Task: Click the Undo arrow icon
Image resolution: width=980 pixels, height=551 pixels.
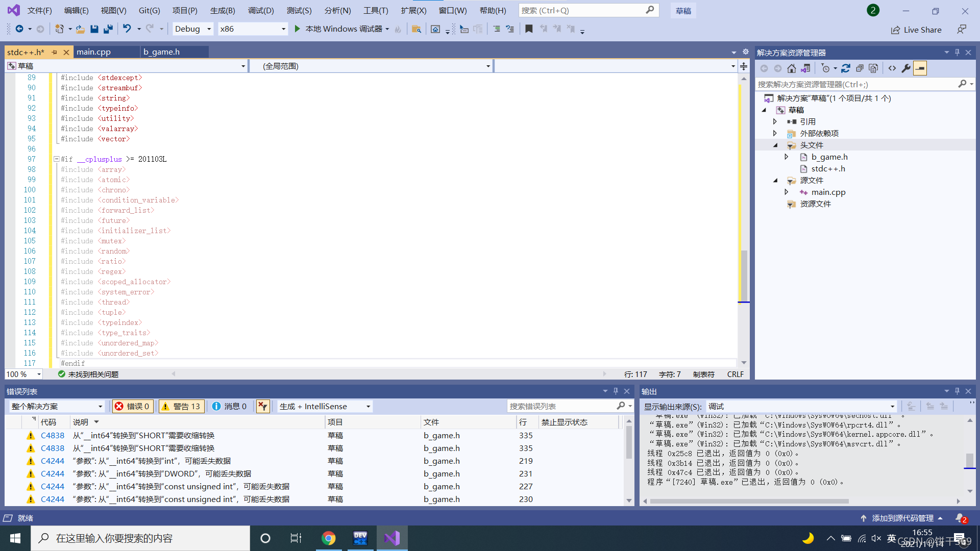Action: click(x=127, y=29)
